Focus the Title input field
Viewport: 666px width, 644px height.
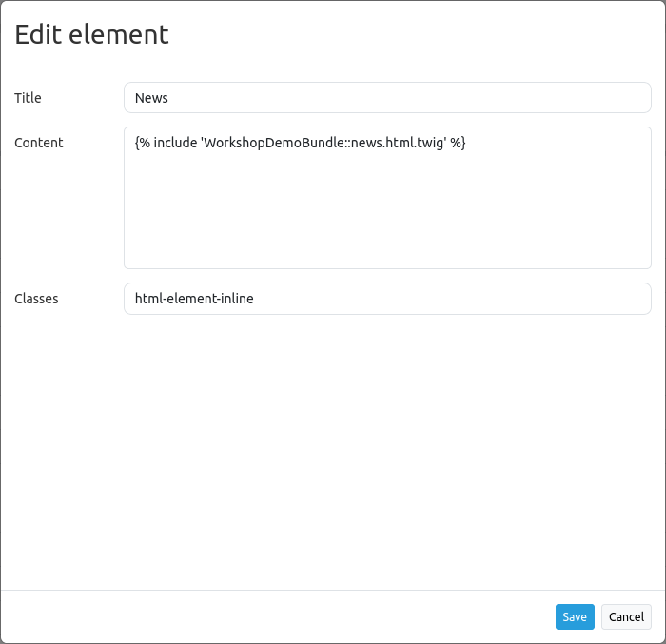pyautogui.click(x=387, y=97)
